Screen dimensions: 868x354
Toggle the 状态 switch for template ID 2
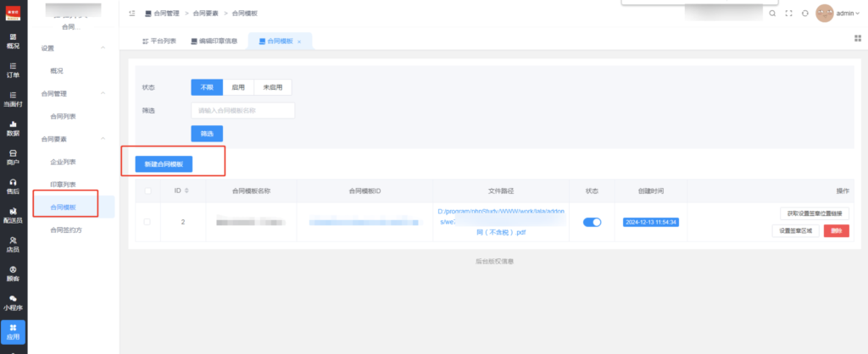(592, 222)
